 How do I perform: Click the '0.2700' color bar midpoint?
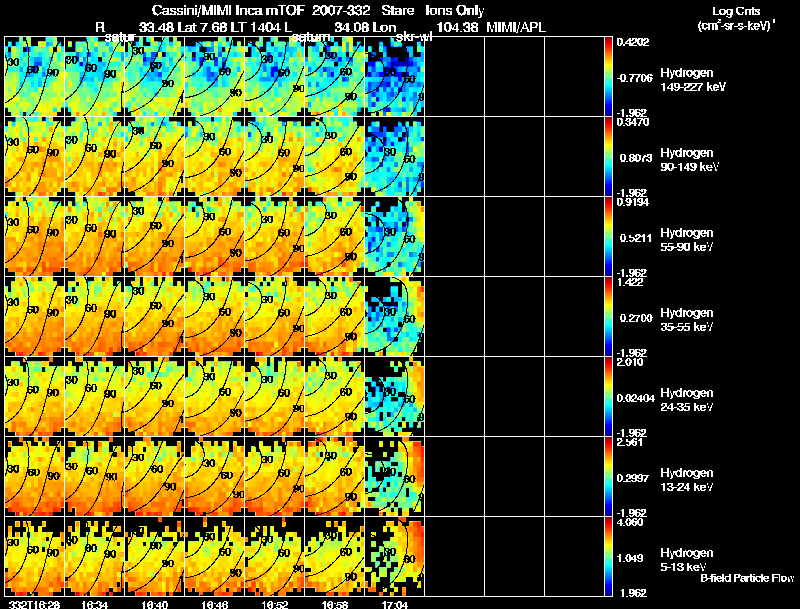635,318
